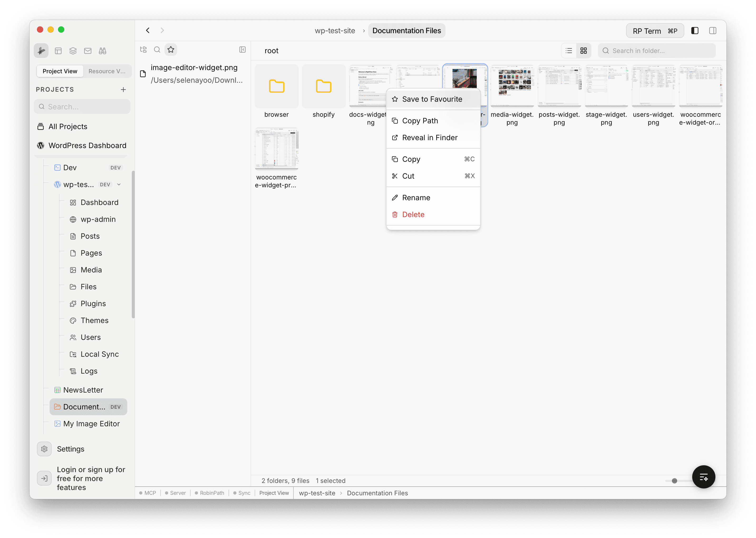The height and width of the screenshot is (538, 756).
Task: Collapse the file preview panel with the panel icon
Action: pos(242,49)
